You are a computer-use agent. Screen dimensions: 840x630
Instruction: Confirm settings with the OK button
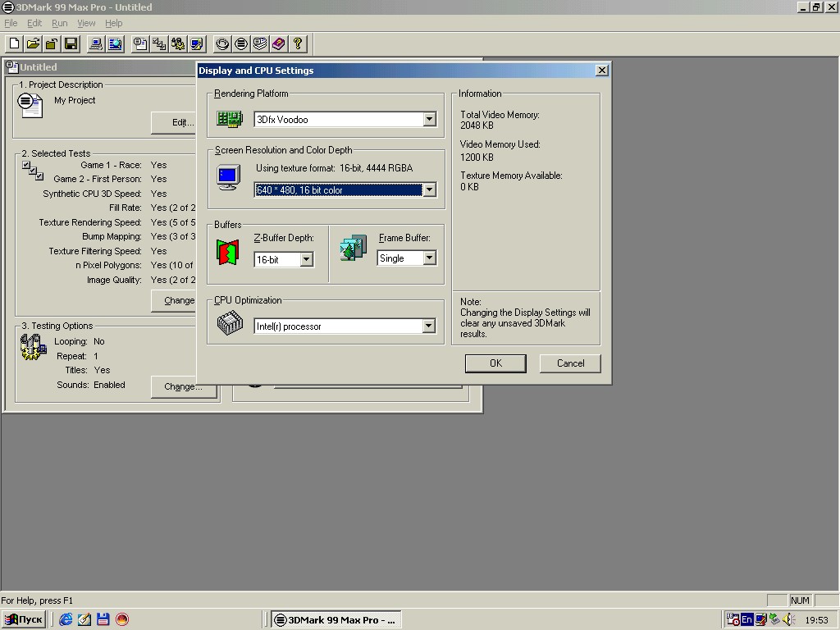tap(495, 363)
